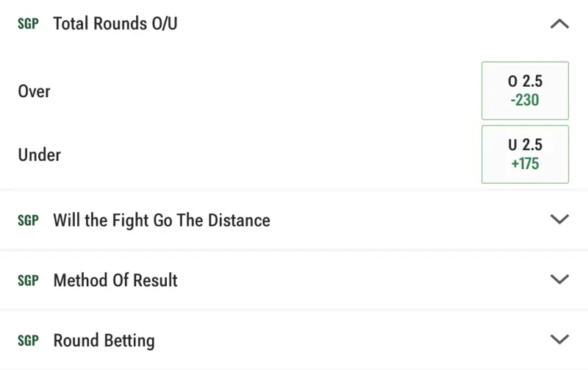588x370 pixels.
Task: Click the Under outcome label
Action: tap(39, 155)
